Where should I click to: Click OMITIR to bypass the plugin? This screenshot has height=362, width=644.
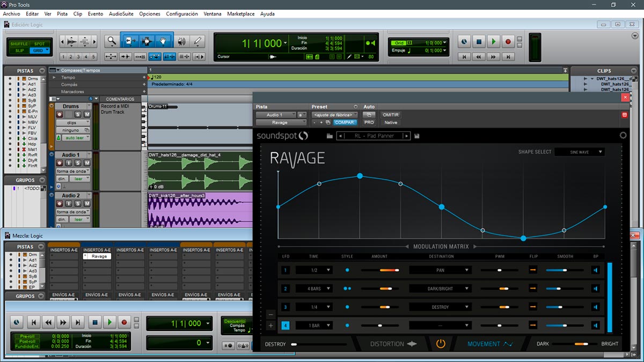click(x=390, y=115)
